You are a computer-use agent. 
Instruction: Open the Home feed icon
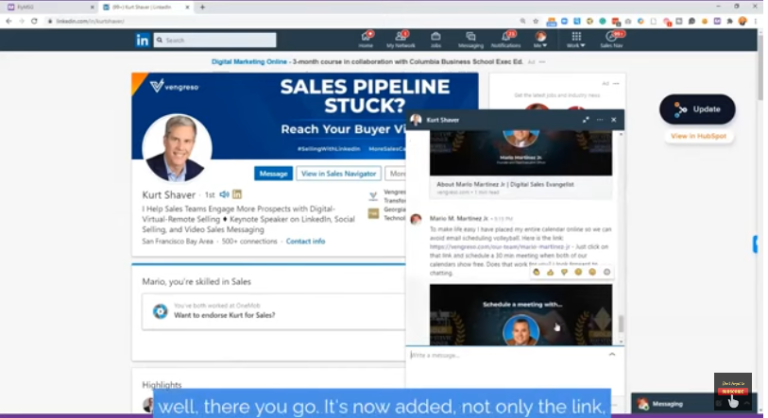click(x=366, y=40)
